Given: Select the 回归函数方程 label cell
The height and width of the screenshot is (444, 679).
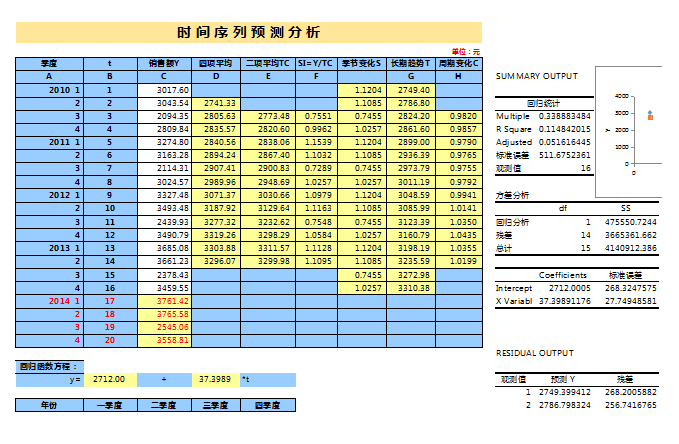Looking at the screenshot, I should (x=50, y=366).
